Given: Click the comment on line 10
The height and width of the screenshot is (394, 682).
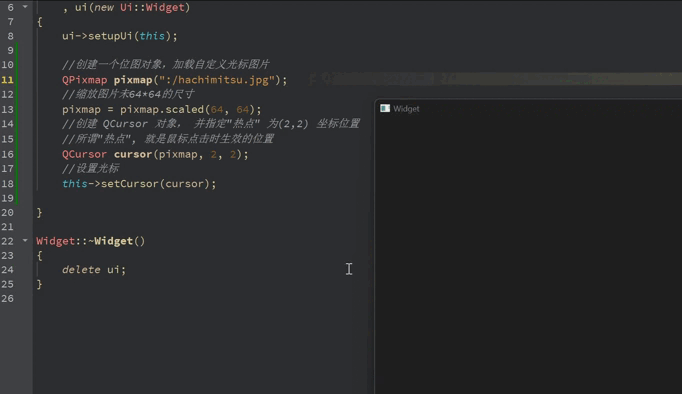Looking at the screenshot, I should 166,65.
